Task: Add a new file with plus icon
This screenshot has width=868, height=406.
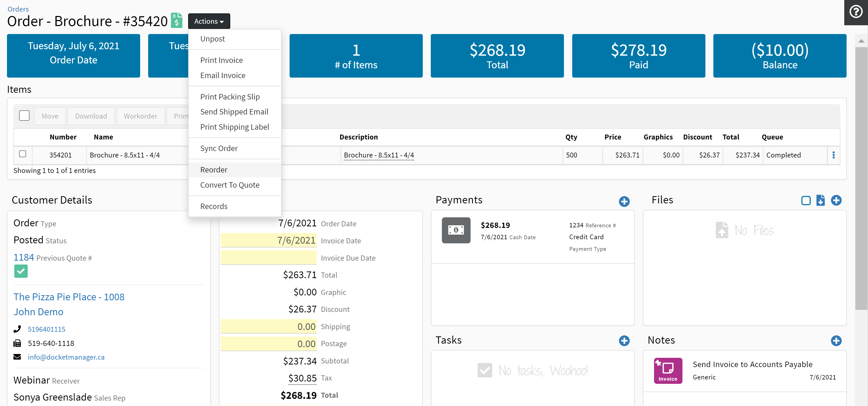Action: pos(836,200)
